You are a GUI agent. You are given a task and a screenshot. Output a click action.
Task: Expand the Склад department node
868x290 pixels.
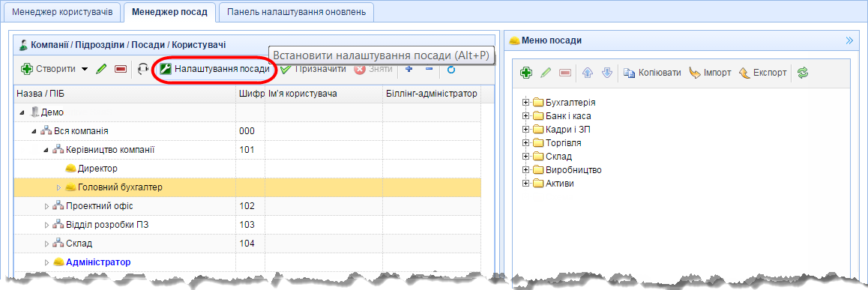[x=46, y=244]
